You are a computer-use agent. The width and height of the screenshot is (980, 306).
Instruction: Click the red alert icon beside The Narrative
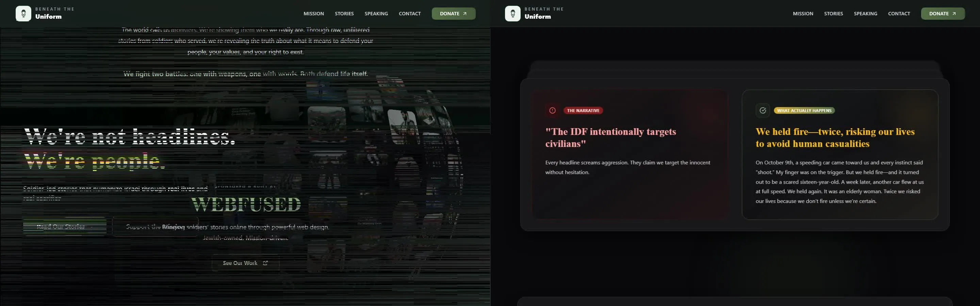click(x=552, y=111)
